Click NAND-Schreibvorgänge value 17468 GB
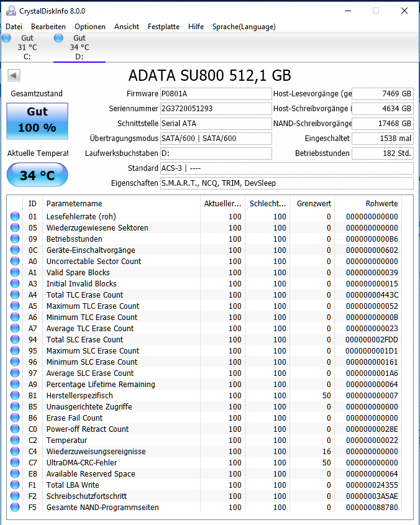Image resolution: width=420 pixels, height=525 pixels. point(383,124)
